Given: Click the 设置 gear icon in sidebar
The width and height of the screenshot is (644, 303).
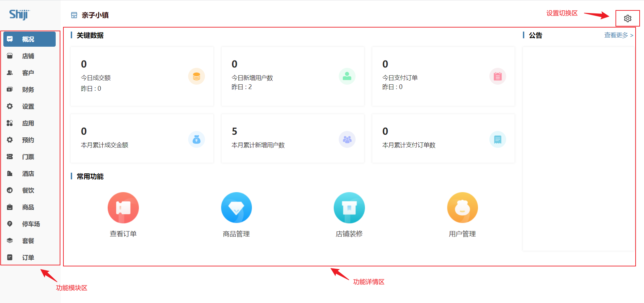Looking at the screenshot, I should click(x=10, y=106).
